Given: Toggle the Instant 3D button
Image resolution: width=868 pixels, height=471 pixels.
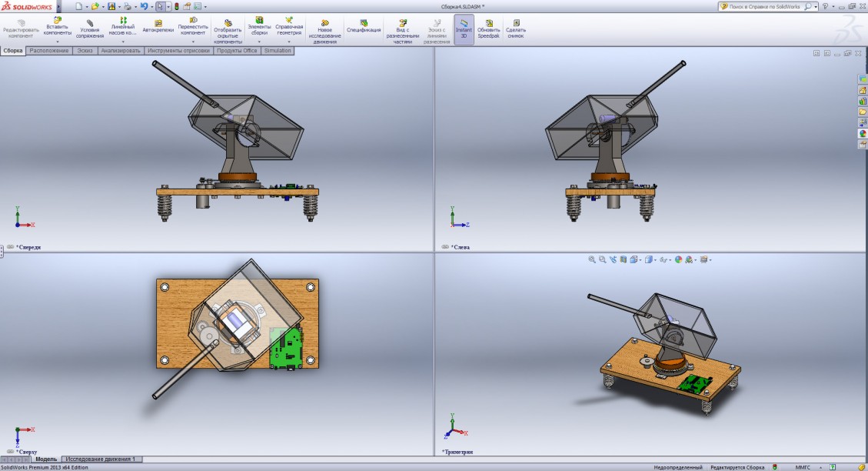Looking at the screenshot, I should pyautogui.click(x=464, y=29).
